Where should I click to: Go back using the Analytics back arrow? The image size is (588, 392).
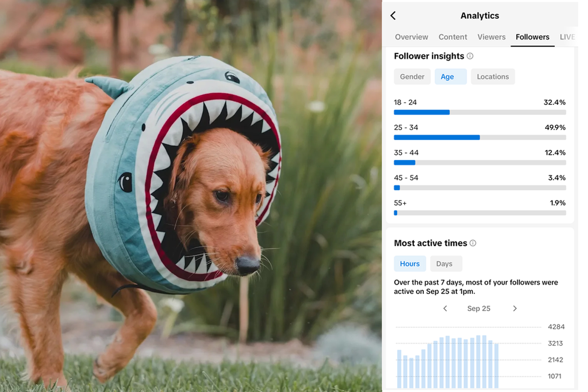coord(393,16)
